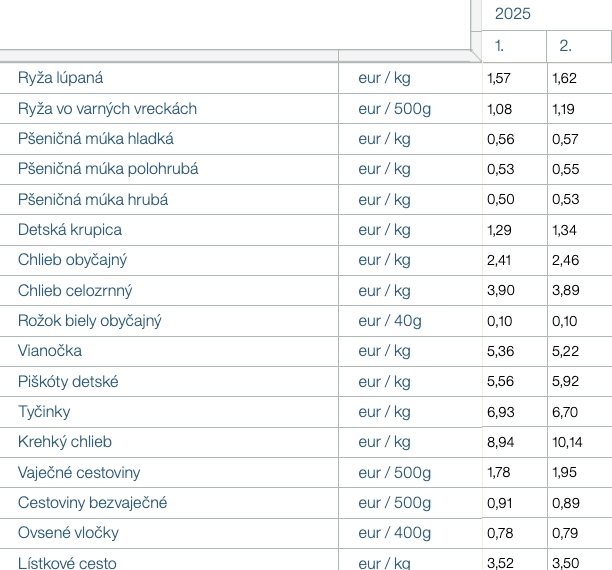Choose the Pšeničná múka hrubá row
This screenshot has height=570, width=612.
93,199
